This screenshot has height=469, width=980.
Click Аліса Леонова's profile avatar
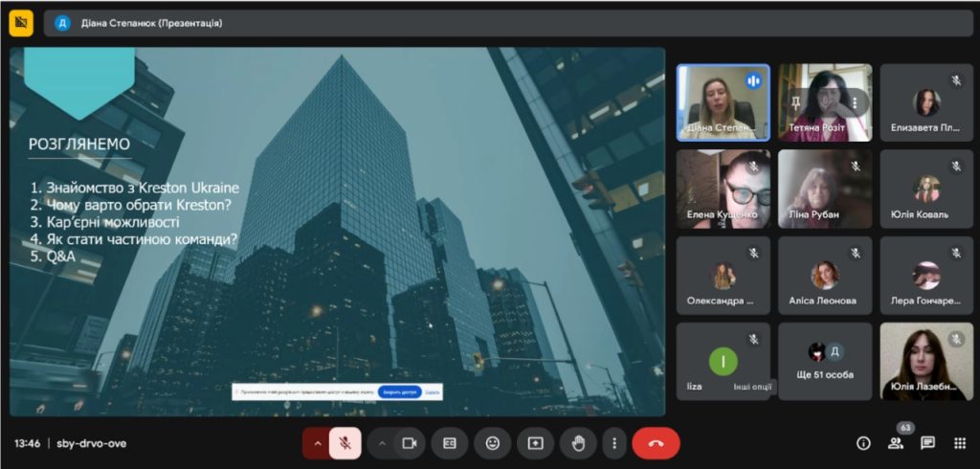click(825, 275)
